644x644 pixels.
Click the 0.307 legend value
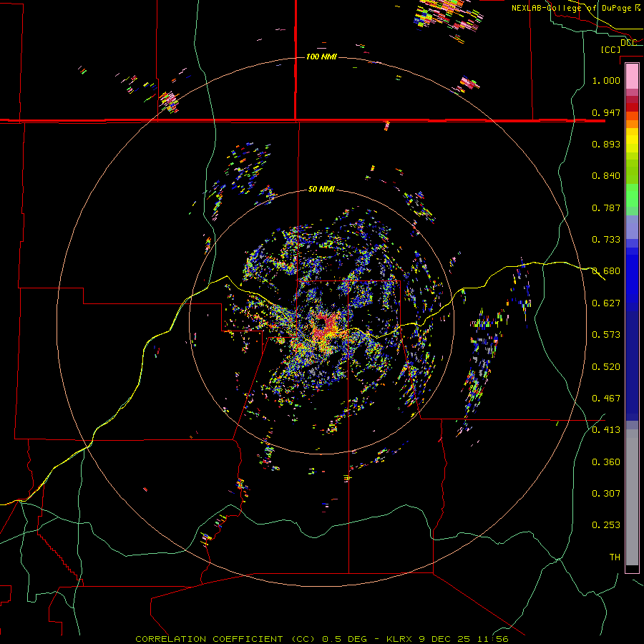(x=606, y=493)
